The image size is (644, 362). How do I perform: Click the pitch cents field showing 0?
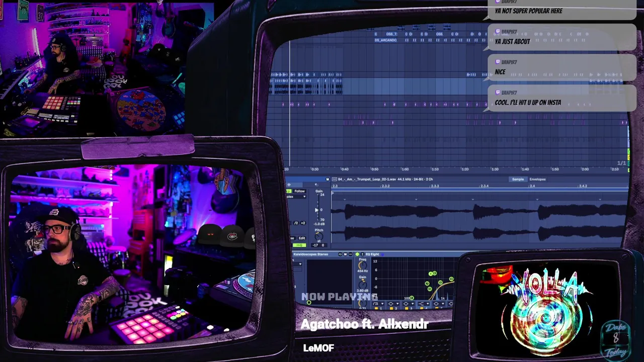323,245
